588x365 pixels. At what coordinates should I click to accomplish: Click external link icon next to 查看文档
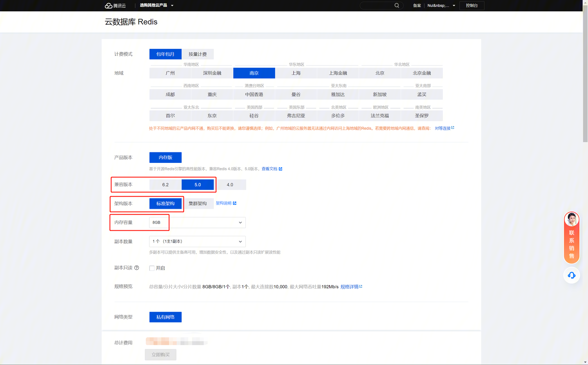pyautogui.click(x=280, y=169)
